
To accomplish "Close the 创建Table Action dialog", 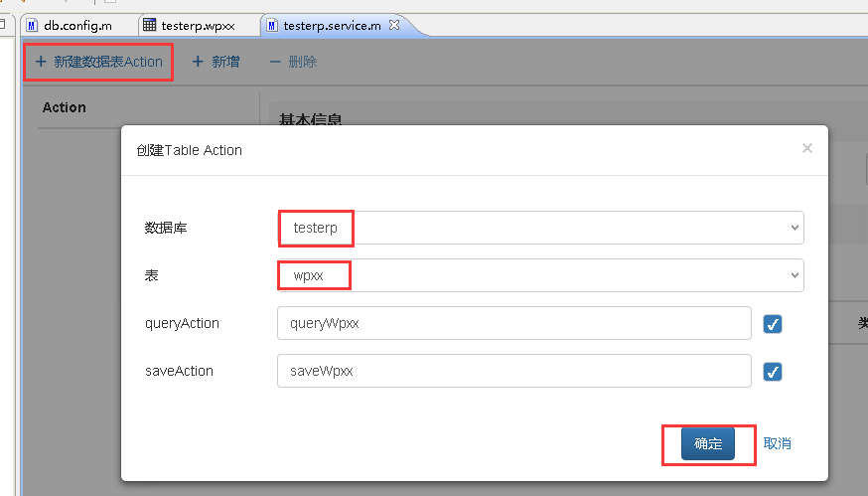I will (807, 148).
